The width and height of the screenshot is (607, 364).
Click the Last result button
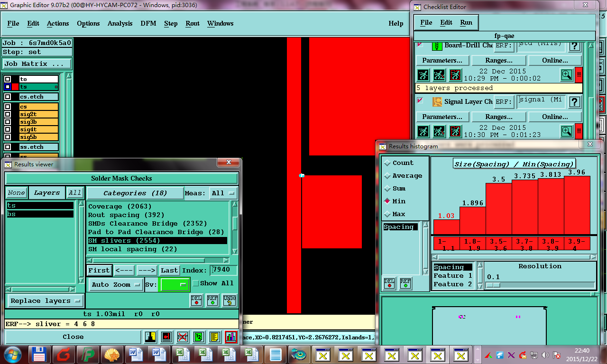[x=169, y=270]
